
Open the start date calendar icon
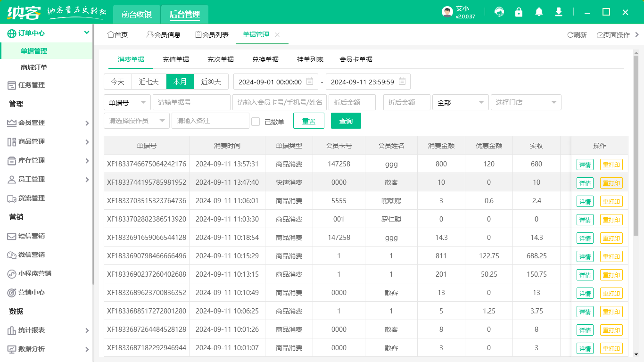coord(310,82)
